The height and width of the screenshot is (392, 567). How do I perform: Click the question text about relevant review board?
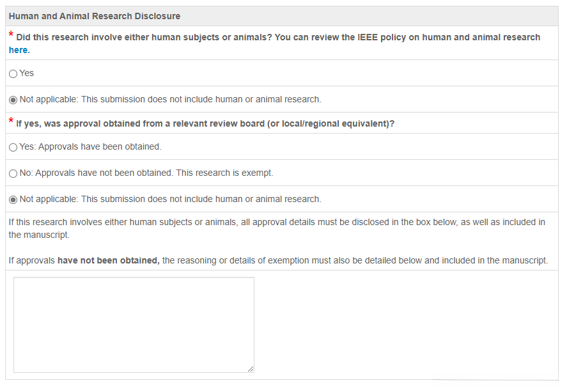point(205,123)
